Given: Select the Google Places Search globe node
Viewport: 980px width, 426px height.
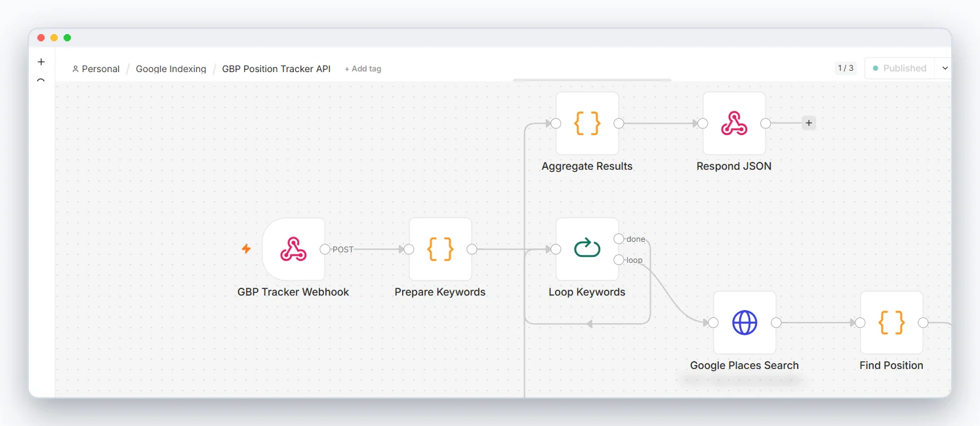Looking at the screenshot, I should click(x=745, y=322).
